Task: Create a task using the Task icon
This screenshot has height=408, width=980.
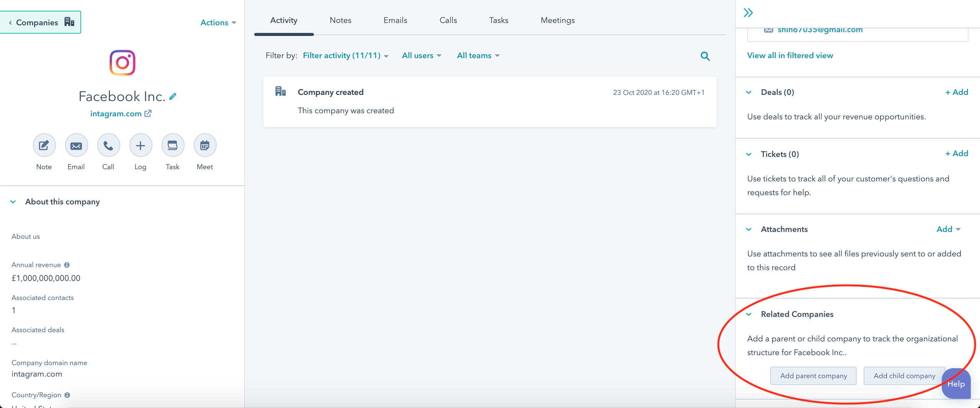Action: click(172, 145)
